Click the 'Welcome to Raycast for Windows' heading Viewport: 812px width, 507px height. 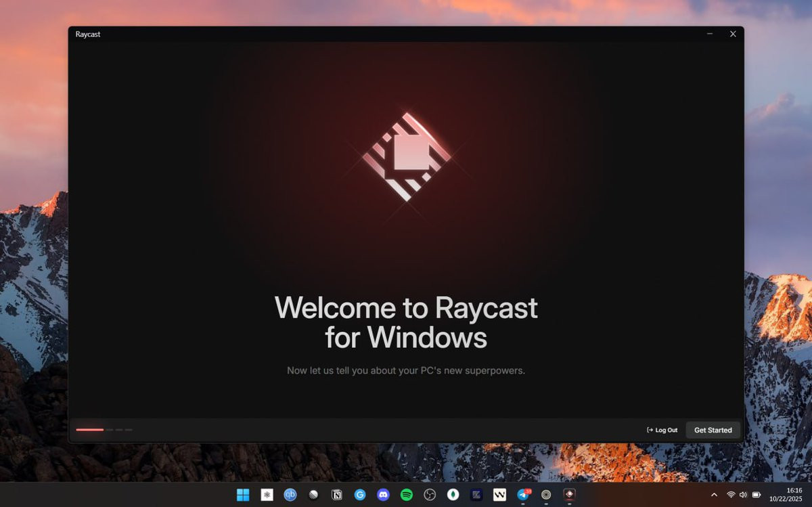pyautogui.click(x=406, y=322)
